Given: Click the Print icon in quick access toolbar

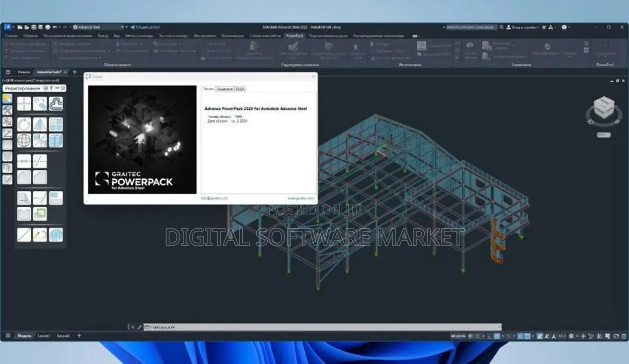Looking at the screenshot, I should [48, 27].
